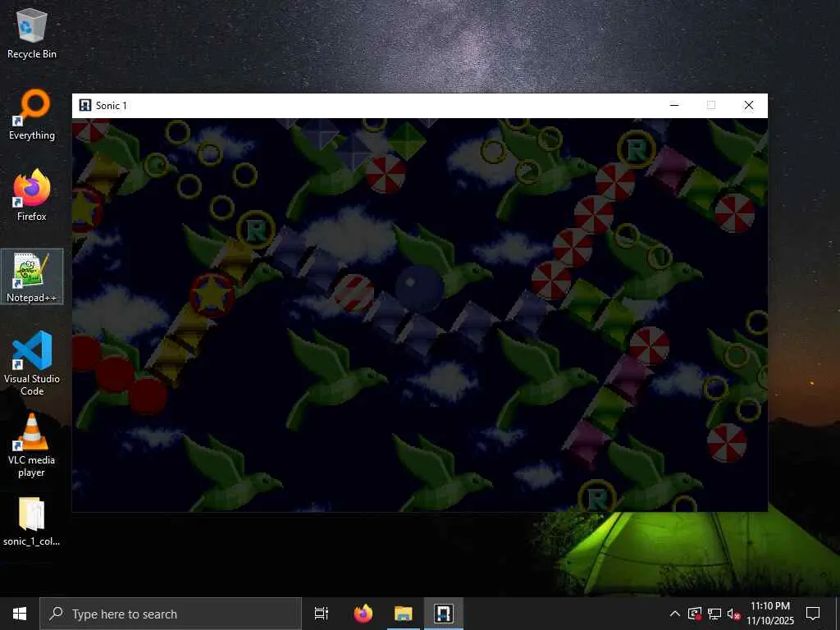This screenshot has height=630, width=840.
Task: Select the Sonic 1 taskbar button
Action: tap(444, 614)
